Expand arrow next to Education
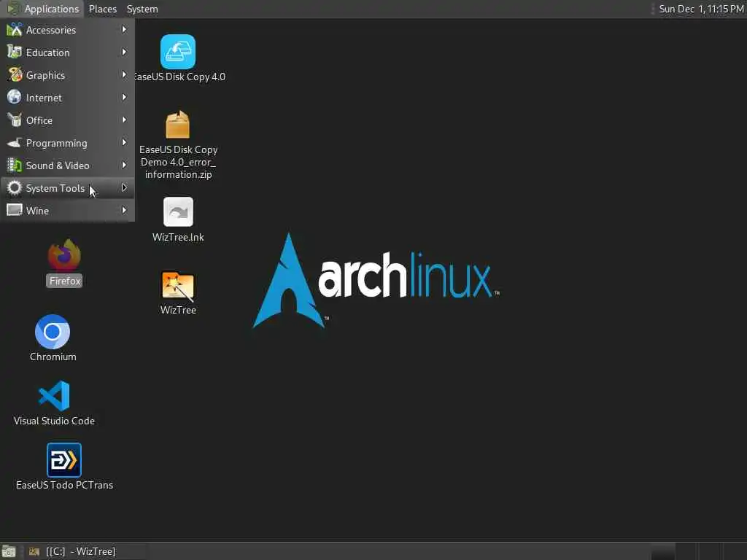 coord(124,52)
